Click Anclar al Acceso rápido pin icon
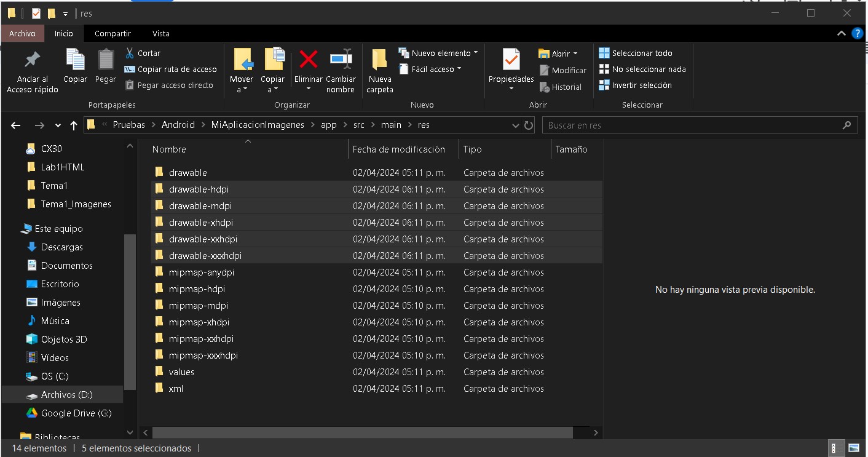 click(x=32, y=60)
